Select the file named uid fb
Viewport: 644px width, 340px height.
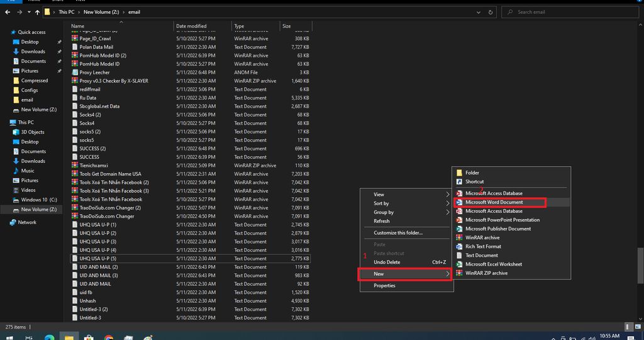click(x=86, y=292)
